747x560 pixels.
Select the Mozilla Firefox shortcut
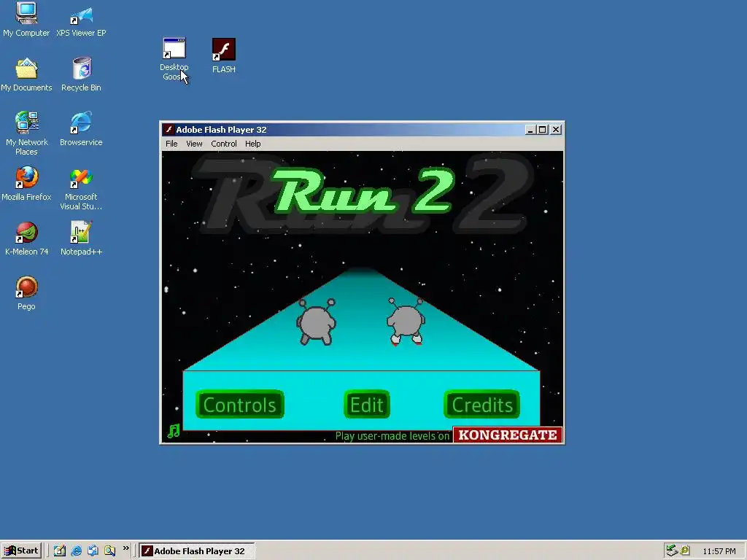[x=26, y=184]
